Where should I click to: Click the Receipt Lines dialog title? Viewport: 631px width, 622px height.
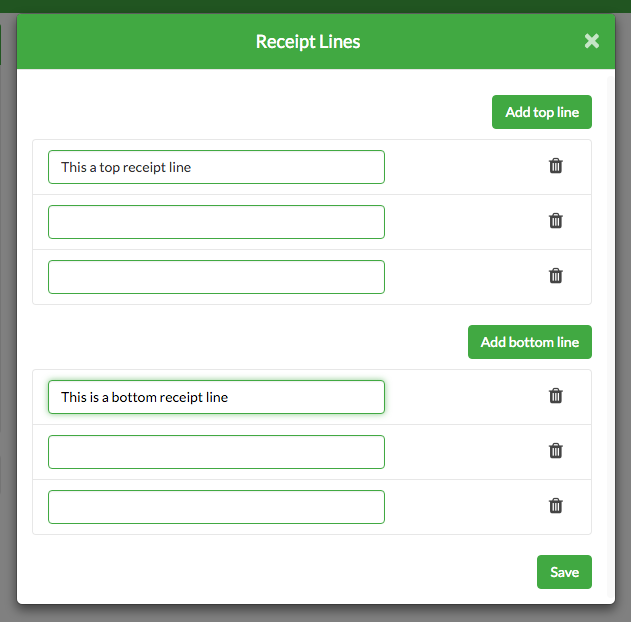pos(308,42)
